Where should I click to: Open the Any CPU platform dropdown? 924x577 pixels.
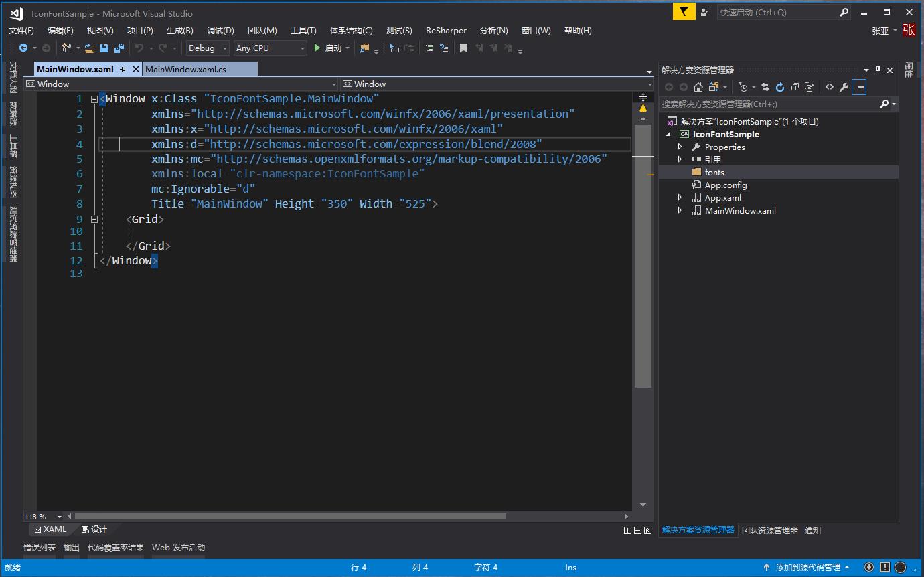tap(271, 48)
